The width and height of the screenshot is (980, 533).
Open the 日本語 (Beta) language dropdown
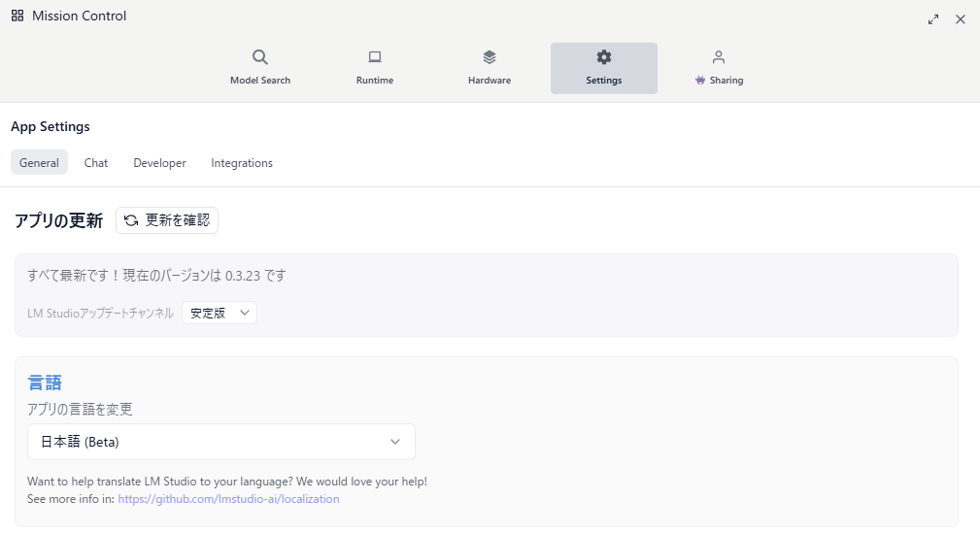click(221, 442)
